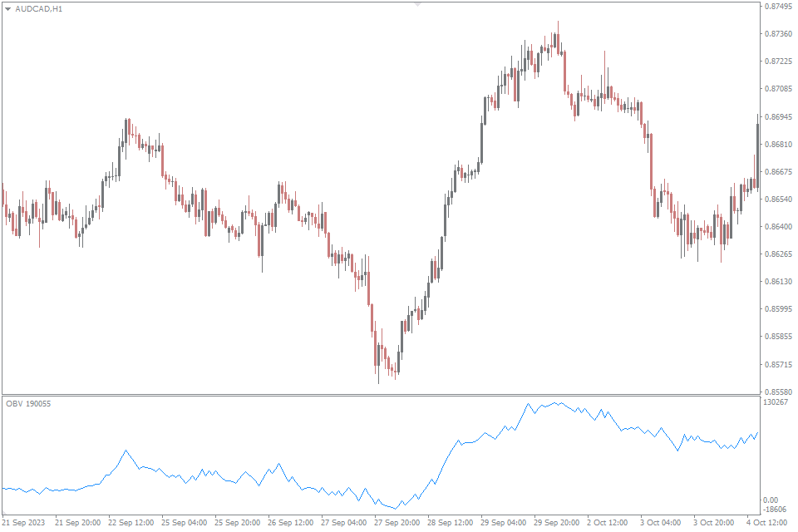
Task: Click the 0.86945 level on price scale
Action: point(777,116)
